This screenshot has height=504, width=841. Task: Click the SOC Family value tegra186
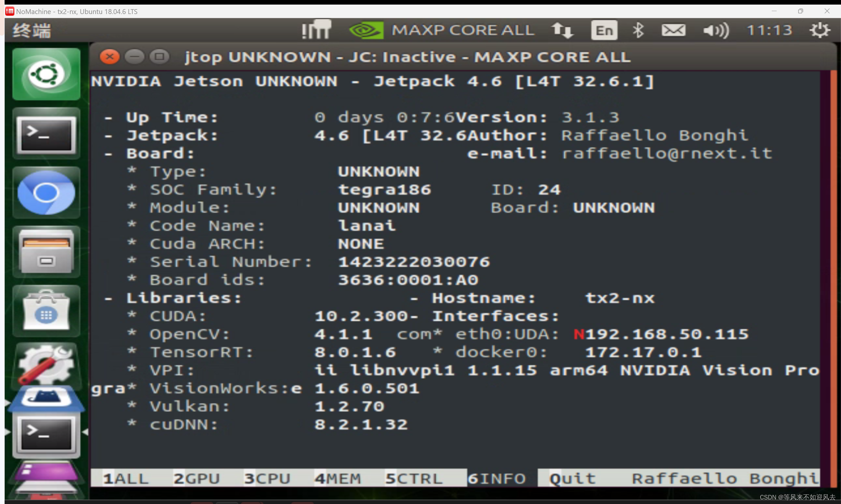pyautogui.click(x=385, y=189)
